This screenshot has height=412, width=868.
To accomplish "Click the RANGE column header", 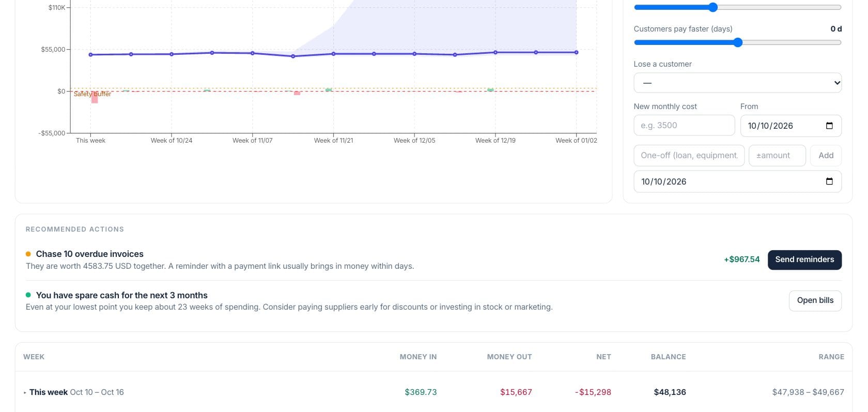I will pos(831,357).
